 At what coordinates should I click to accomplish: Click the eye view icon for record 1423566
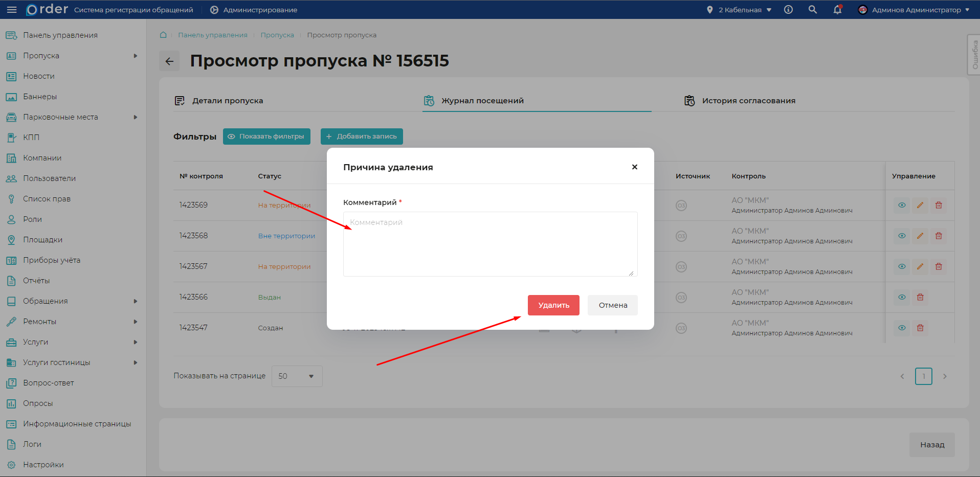[902, 297]
